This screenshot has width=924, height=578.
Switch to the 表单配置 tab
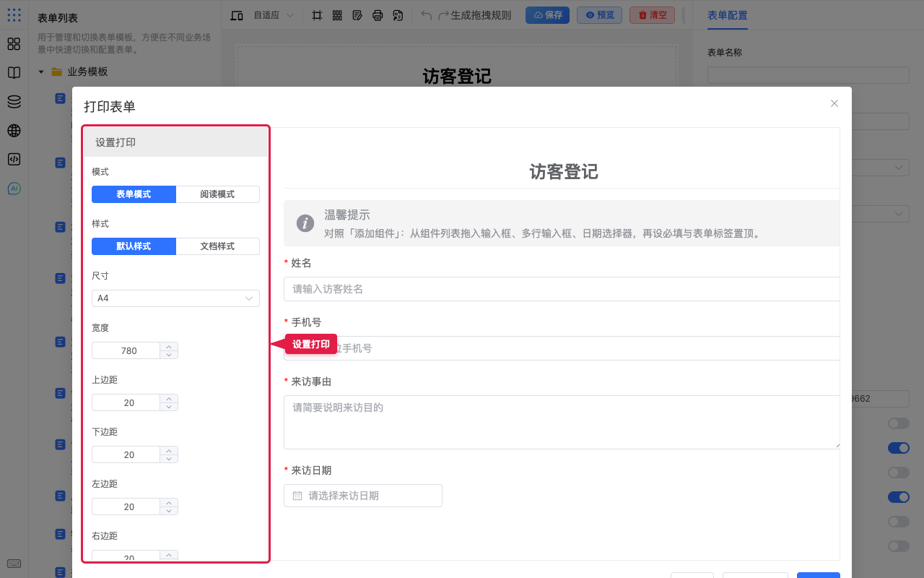(728, 15)
